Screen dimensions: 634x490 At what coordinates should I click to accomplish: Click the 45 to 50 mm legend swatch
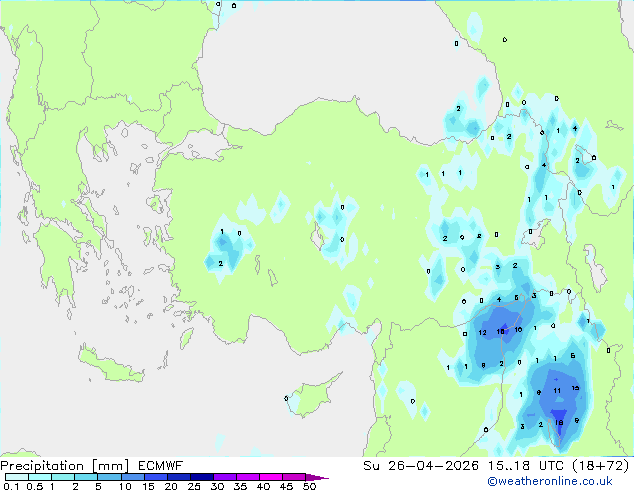[x=294, y=477]
